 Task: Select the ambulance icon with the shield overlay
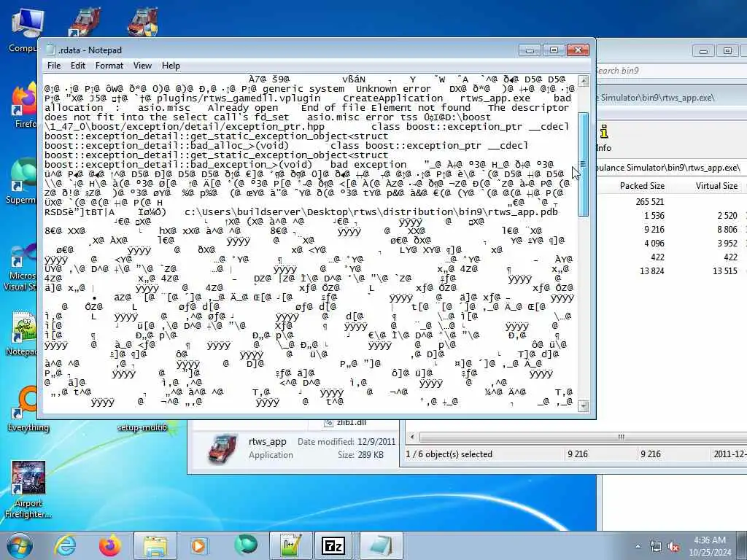click(143, 21)
